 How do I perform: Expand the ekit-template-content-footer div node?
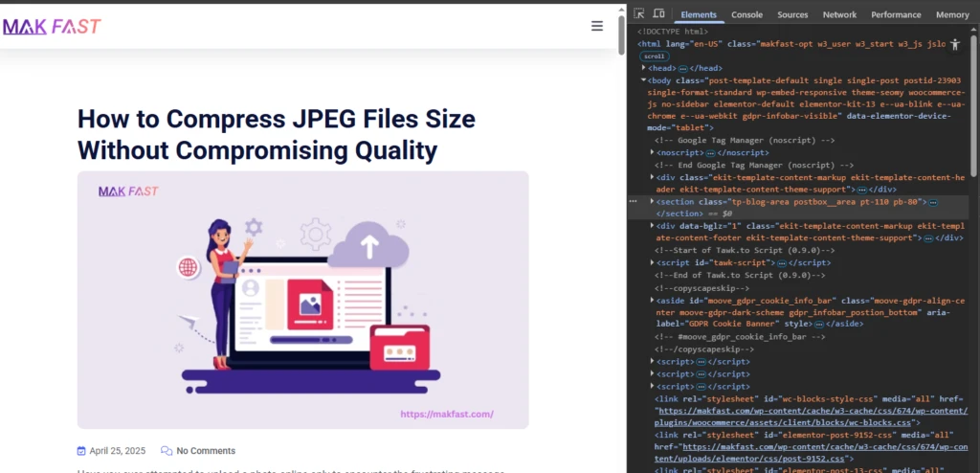tap(652, 225)
